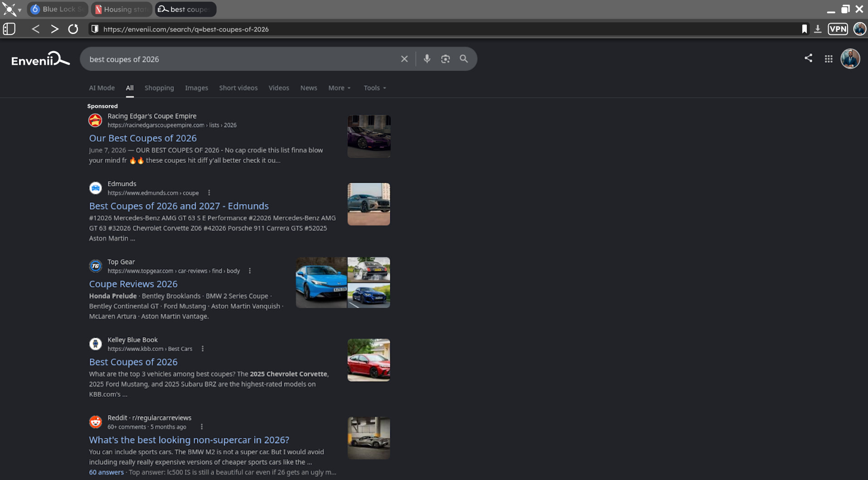Switch to Shopping tab
This screenshot has width=868, height=480.
tap(159, 88)
